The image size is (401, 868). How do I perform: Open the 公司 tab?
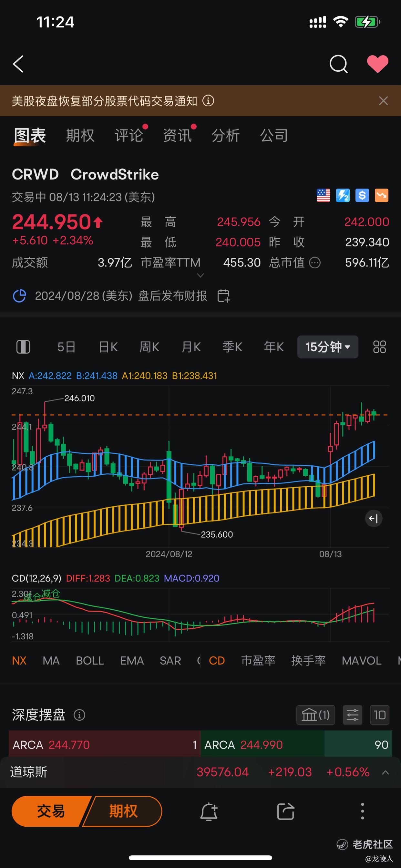pyautogui.click(x=274, y=136)
